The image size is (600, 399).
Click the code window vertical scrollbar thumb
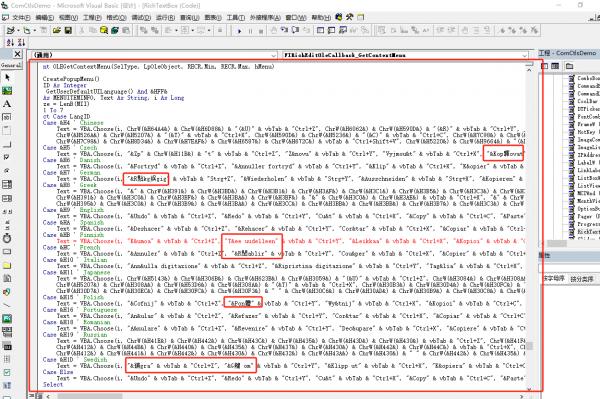pyautogui.click(x=529, y=346)
